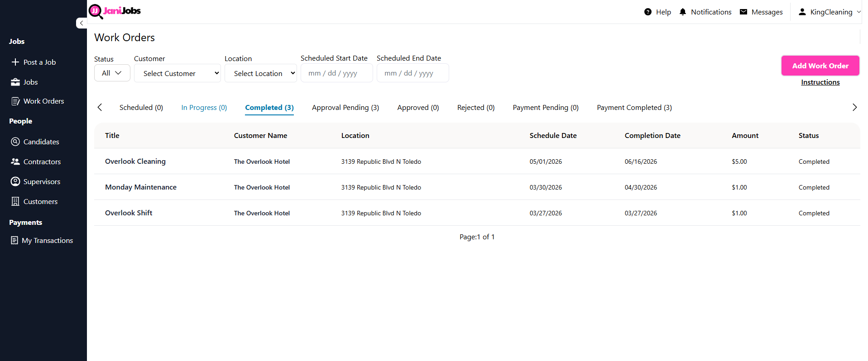Click the Page:1 of 1 indicator
The height and width of the screenshot is (361, 868).
(477, 237)
